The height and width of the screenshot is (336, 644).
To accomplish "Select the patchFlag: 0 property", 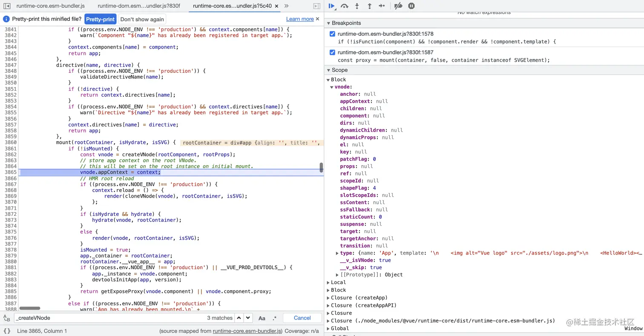I will click(x=358, y=159).
